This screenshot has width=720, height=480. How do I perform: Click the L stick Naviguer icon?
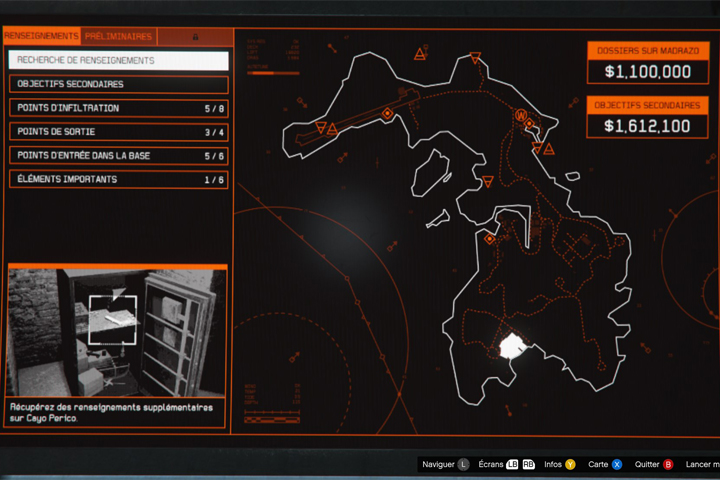tap(463, 464)
